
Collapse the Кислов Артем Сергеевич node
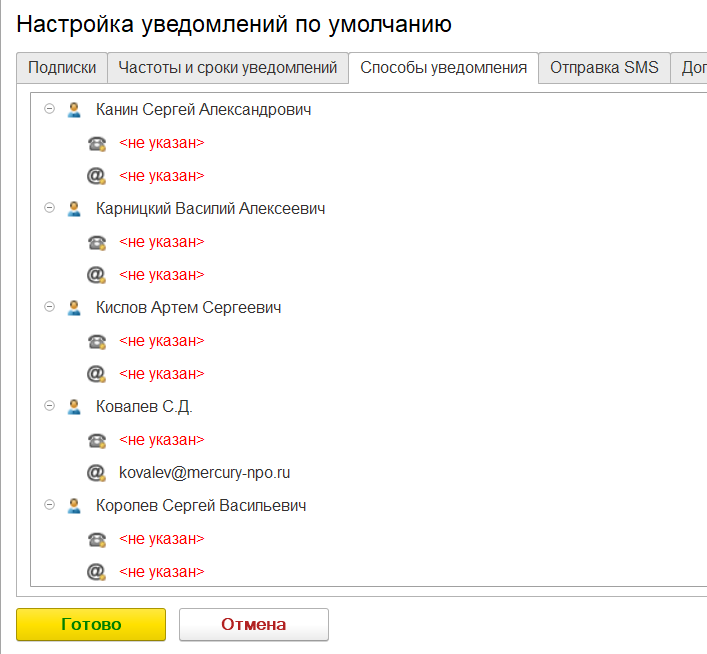[49, 307]
